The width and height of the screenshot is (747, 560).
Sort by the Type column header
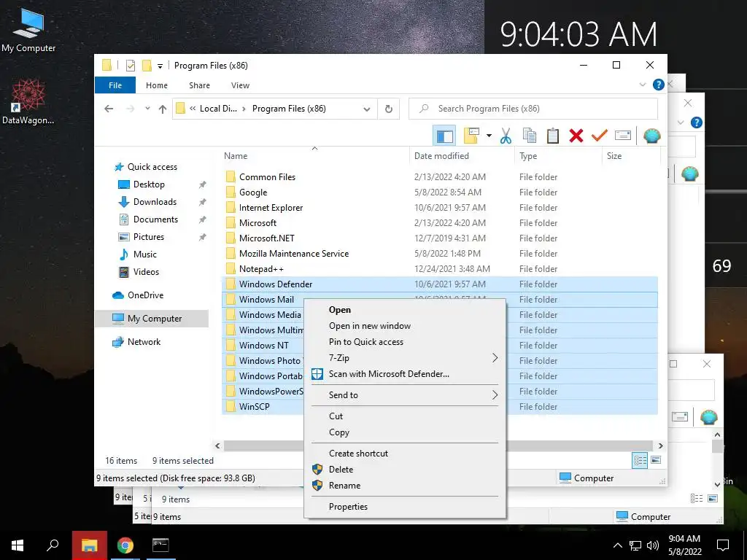[x=558, y=156]
